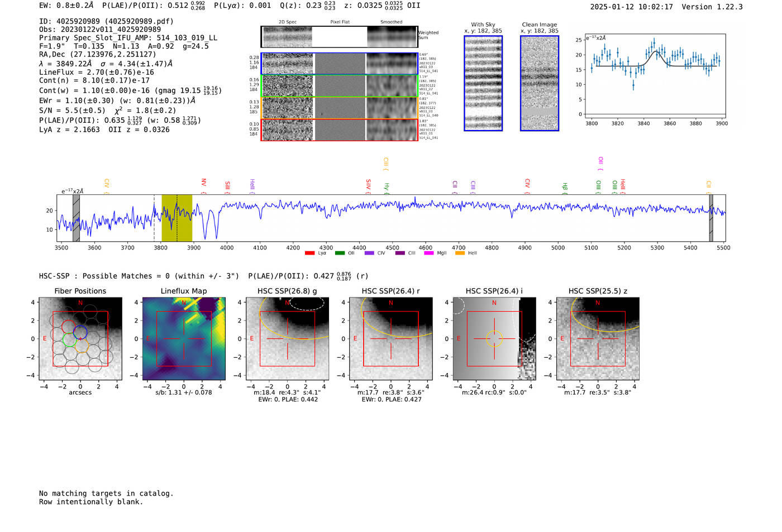
Task: Click the 'S/N = 5.5(±0.5)' value
Action: pos(72,111)
